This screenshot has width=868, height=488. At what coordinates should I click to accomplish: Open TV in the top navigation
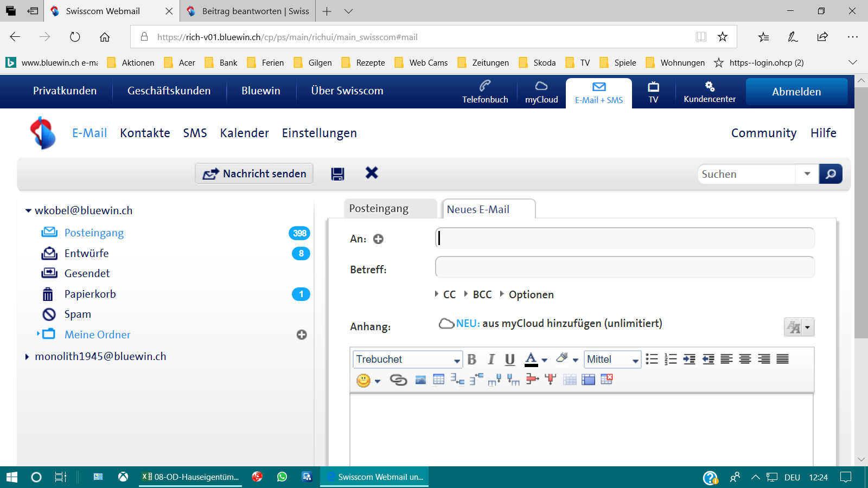point(653,92)
